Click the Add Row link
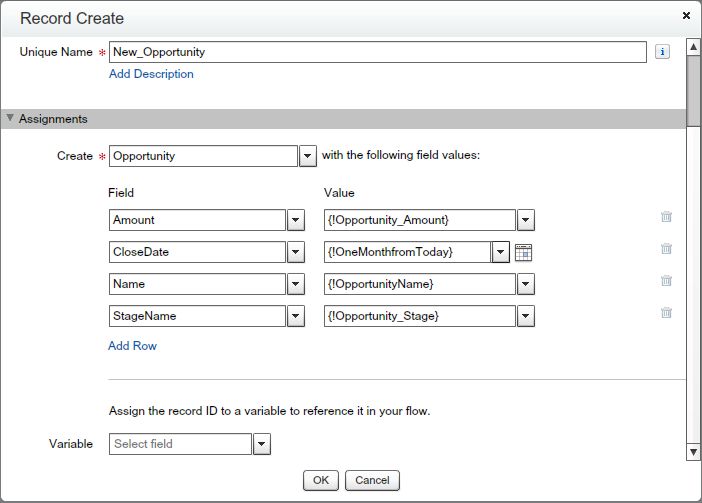Image resolution: width=702 pixels, height=503 pixels. coord(132,346)
